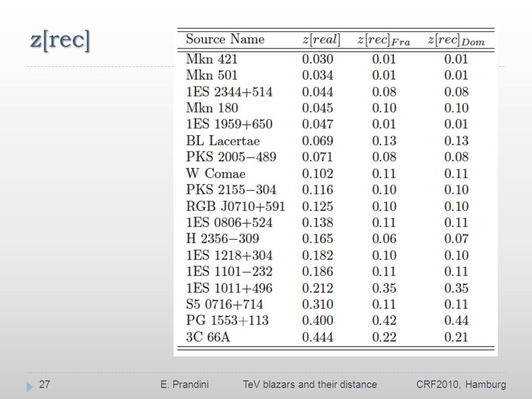Select the 1ES 1011+496 row label
This screenshot has height=399, width=532.
pos(229,288)
